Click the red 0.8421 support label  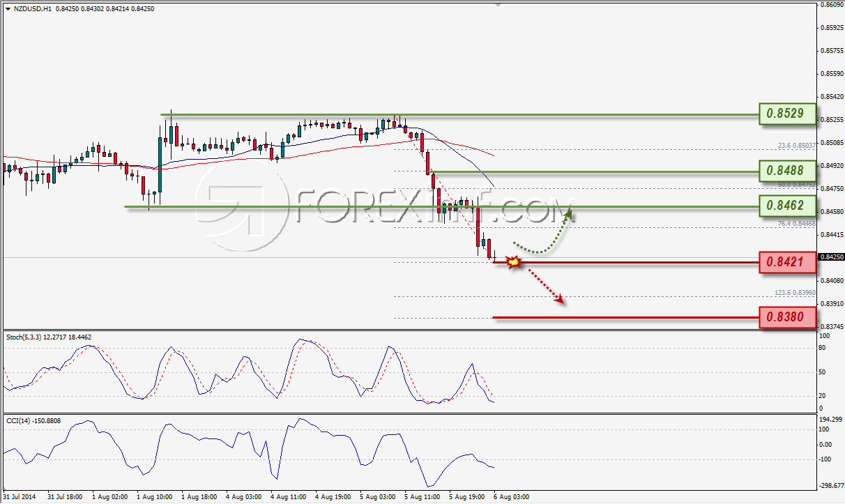[x=786, y=262]
